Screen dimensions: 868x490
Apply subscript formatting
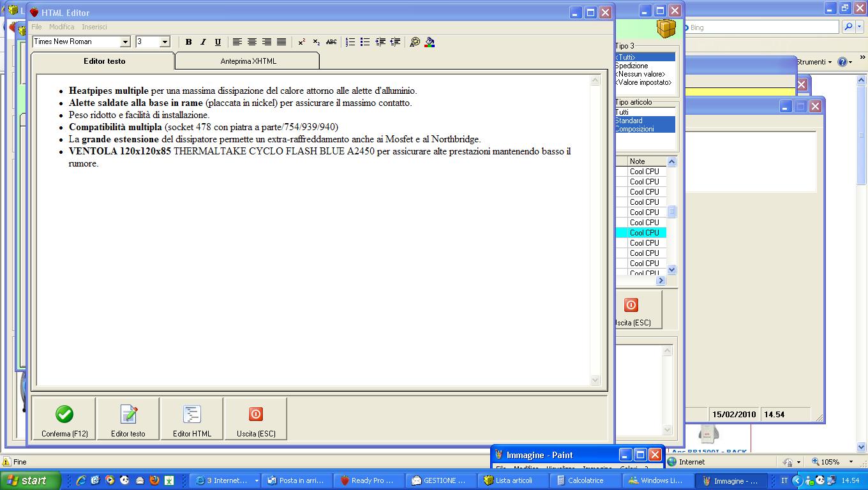(317, 42)
